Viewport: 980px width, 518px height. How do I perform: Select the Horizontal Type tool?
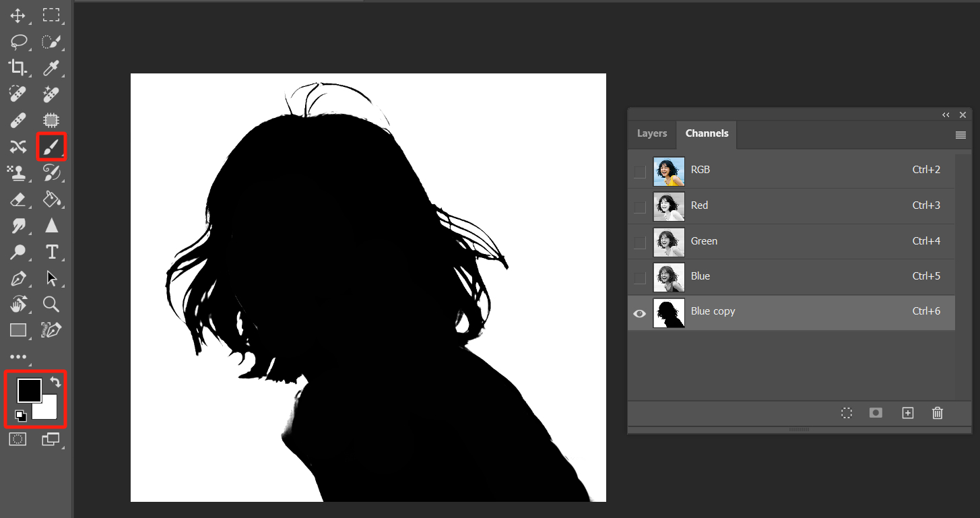point(51,252)
